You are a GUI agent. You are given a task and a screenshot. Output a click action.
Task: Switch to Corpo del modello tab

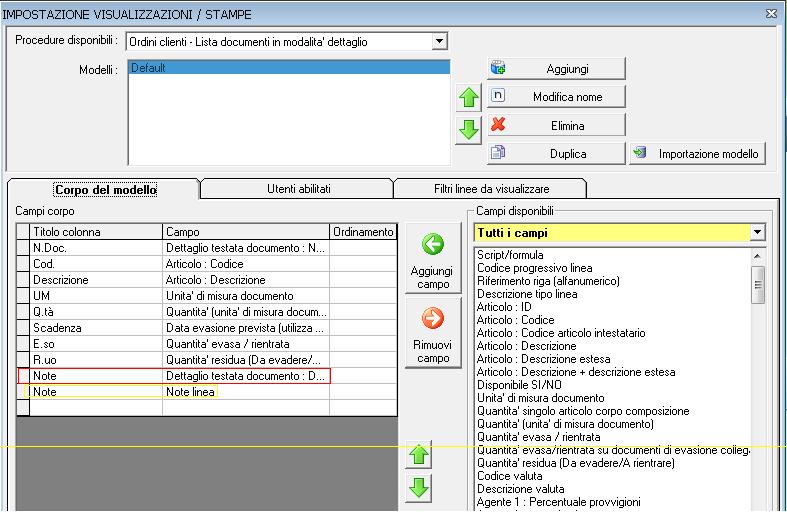105,190
